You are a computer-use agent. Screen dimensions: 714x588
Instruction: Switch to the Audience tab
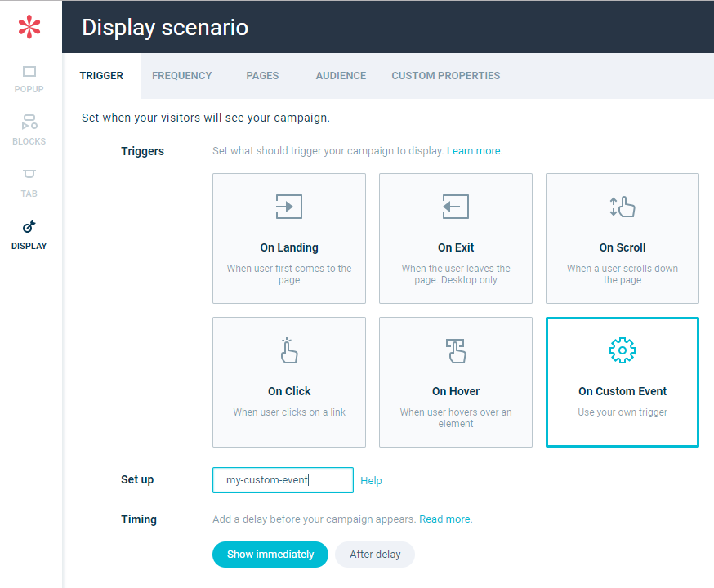tap(341, 76)
